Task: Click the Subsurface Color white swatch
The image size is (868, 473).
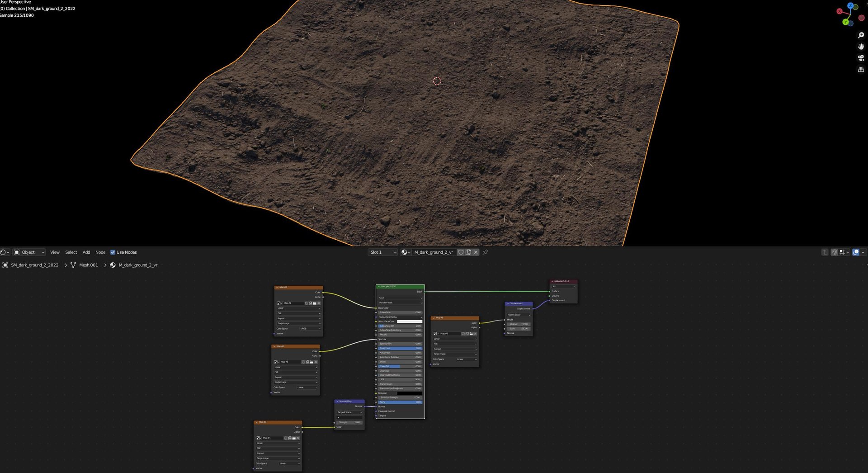Action: 410,322
